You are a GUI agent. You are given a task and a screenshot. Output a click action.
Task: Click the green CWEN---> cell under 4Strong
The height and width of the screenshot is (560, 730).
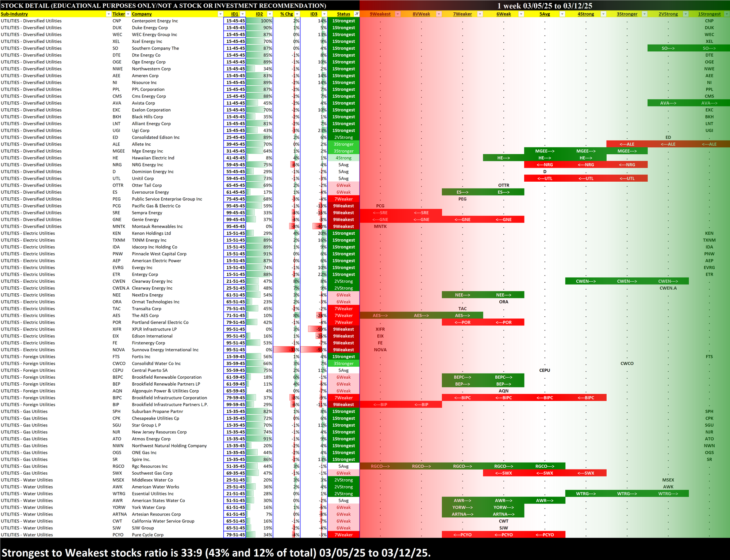tap(585, 281)
